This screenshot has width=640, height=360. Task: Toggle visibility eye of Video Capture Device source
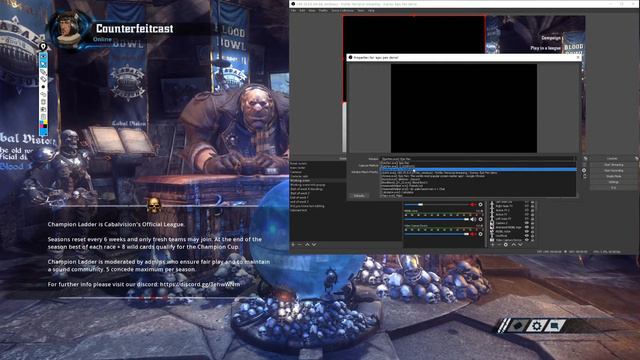[x=527, y=240]
